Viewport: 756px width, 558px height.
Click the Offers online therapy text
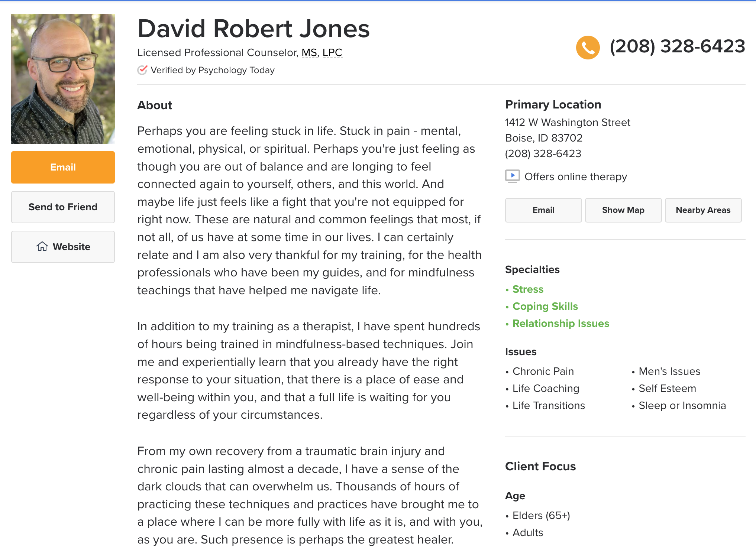click(x=576, y=176)
